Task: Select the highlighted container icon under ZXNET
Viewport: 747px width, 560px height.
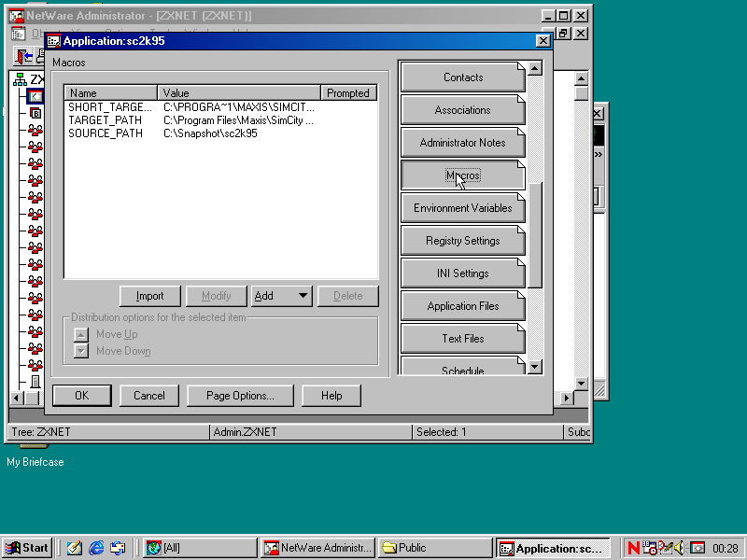Action: click(35, 96)
